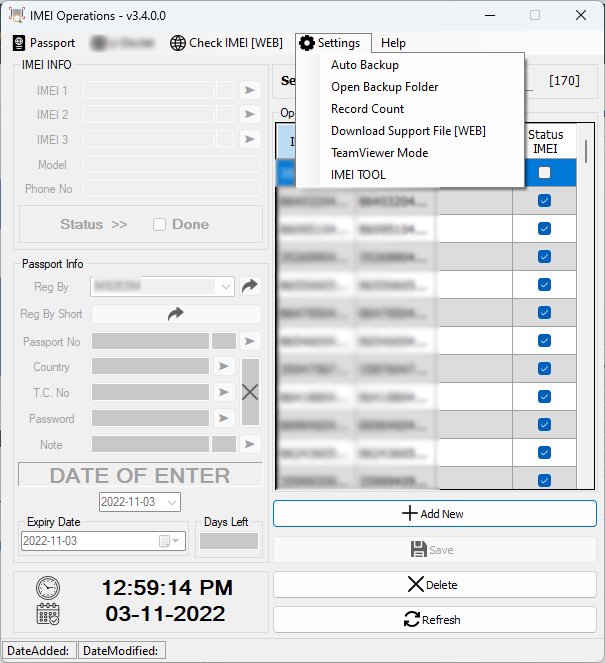Viewport: 605px width, 663px height.
Task: Click the clock icon
Action: (48, 588)
